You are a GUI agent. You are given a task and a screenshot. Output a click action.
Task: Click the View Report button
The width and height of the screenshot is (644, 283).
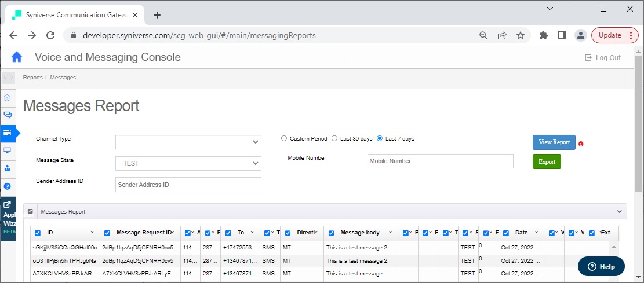(x=554, y=142)
